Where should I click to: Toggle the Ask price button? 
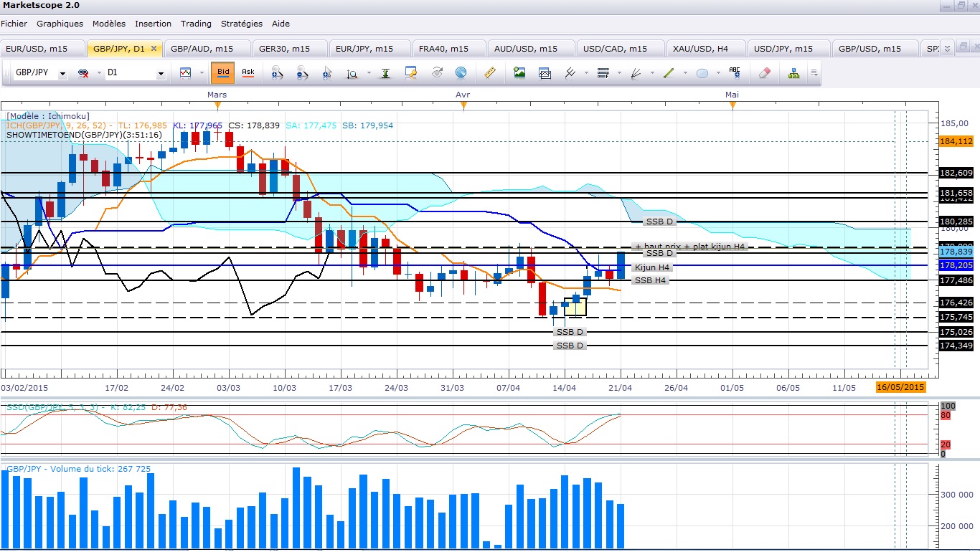(248, 73)
